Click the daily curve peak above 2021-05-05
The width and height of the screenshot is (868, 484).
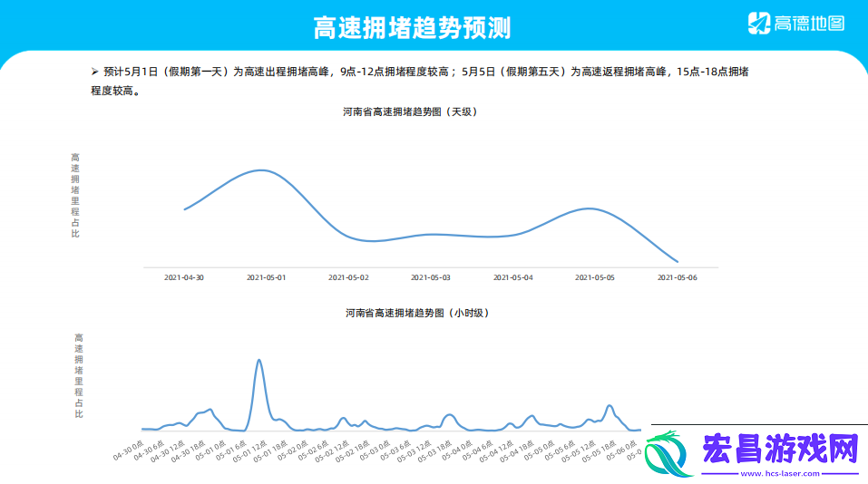point(590,208)
